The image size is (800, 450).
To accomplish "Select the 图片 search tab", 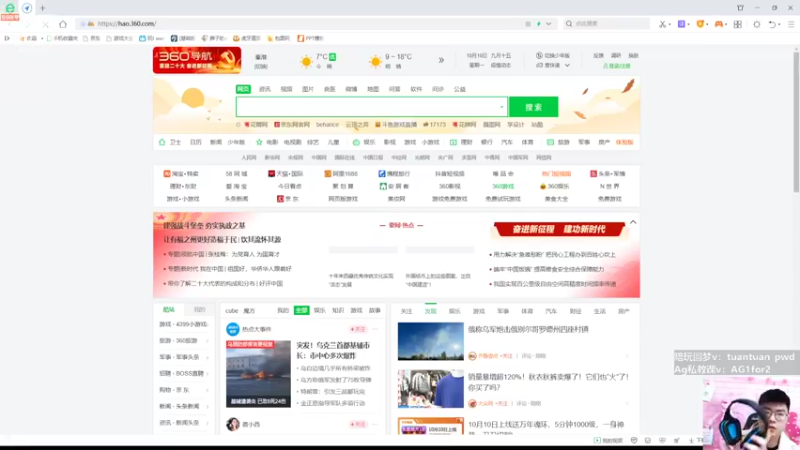I will 308,89.
